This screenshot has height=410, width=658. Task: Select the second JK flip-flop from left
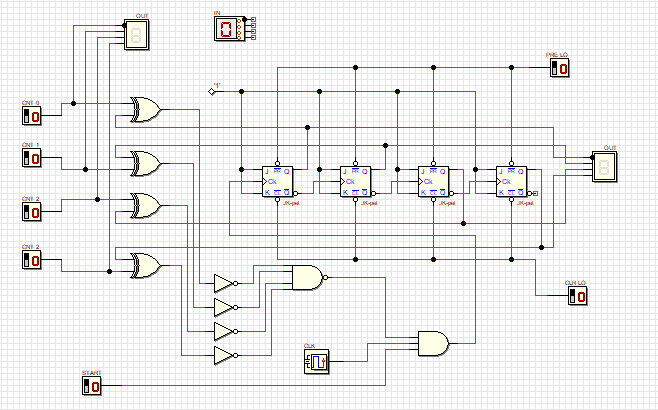pos(354,181)
